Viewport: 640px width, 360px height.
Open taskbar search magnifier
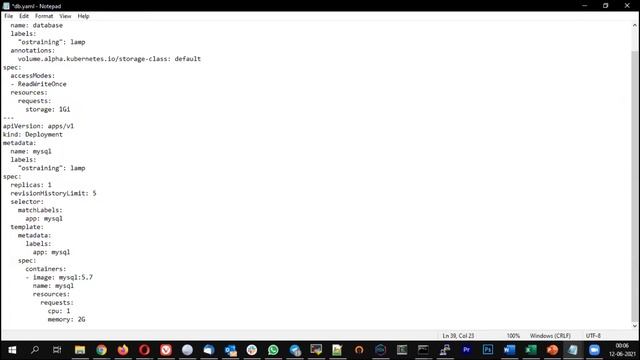[x=35, y=350]
